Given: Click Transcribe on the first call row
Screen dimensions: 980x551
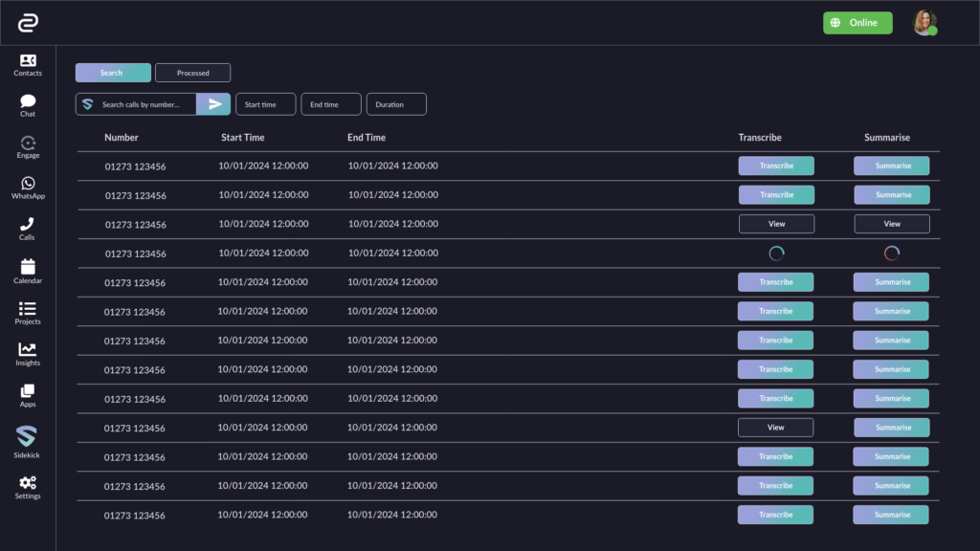Looking at the screenshot, I should click(776, 165).
